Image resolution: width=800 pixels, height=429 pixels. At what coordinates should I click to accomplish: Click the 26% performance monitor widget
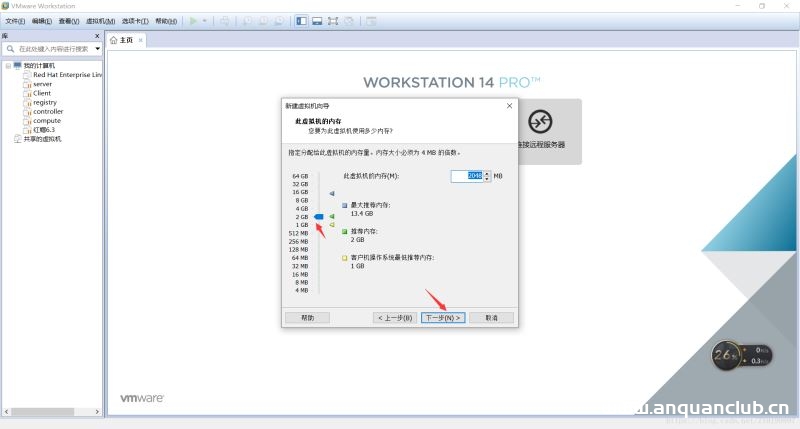coord(741,355)
